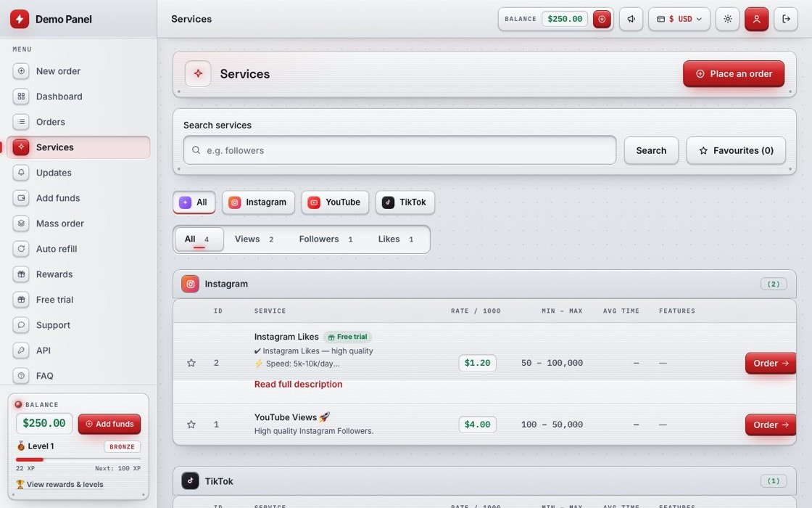
Task: Select the Followers 1 category tab
Action: coord(326,239)
